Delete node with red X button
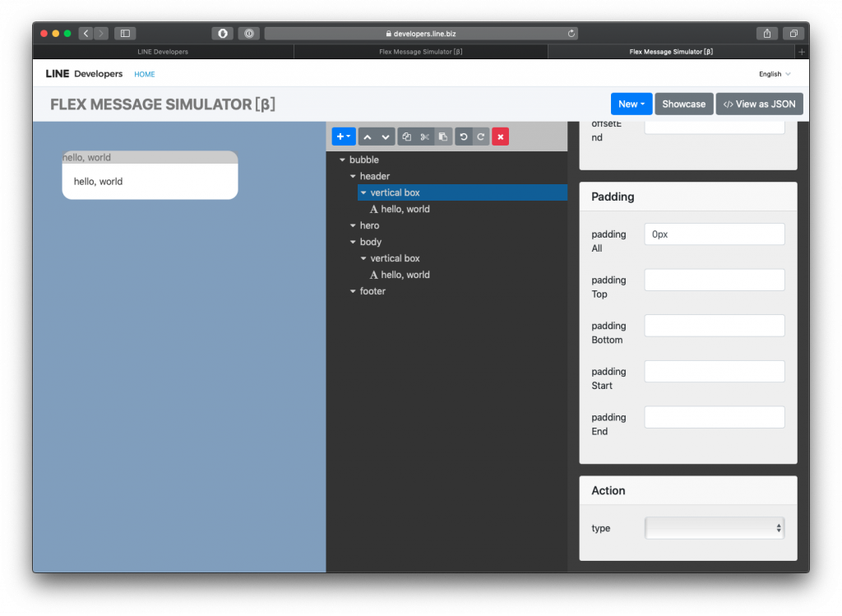 pyautogui.click(x=501, y=137)
